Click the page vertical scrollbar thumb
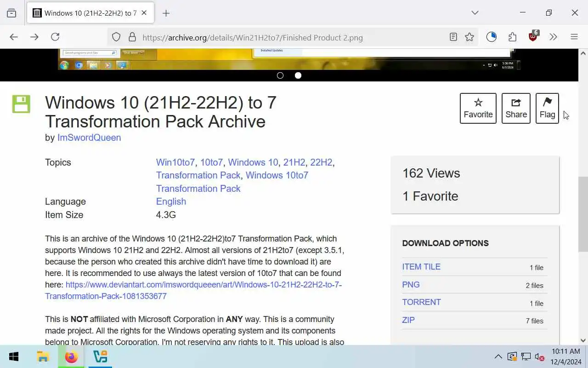This screenshot has width=588, height=368. [583, 214]
